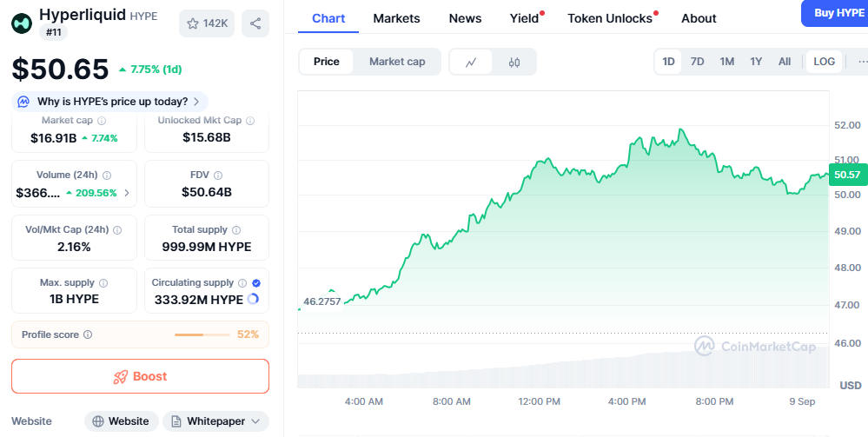Switch to line chart view icon
This screenshot has width=868, height=437.
(x=471, y=62)
